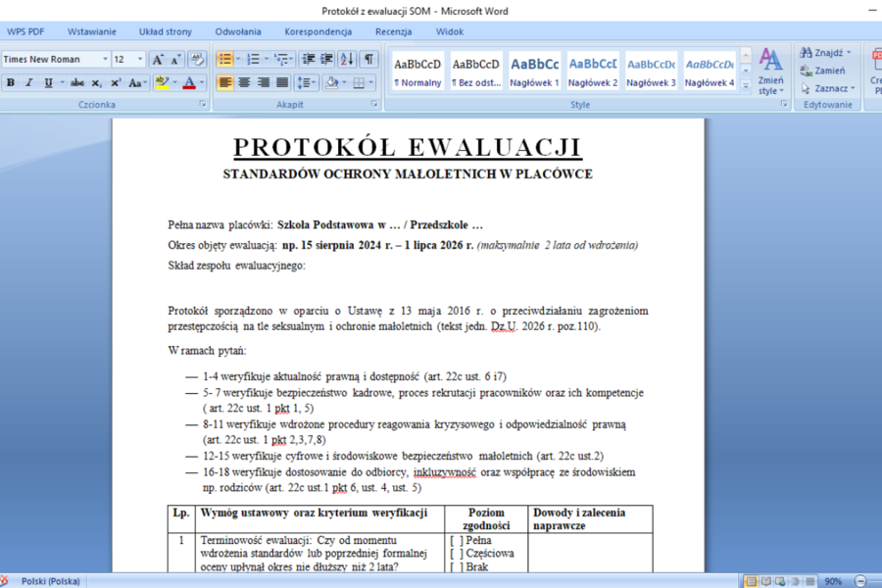The width and height of the screenshot is (882, 588).
Task: Click the Shrink Font icon
Action: [176, 59]
